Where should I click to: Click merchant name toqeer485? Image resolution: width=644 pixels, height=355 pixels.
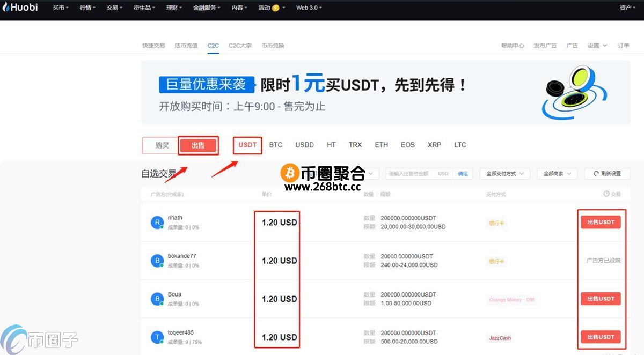pyautogui.click(x=181, y=332)
